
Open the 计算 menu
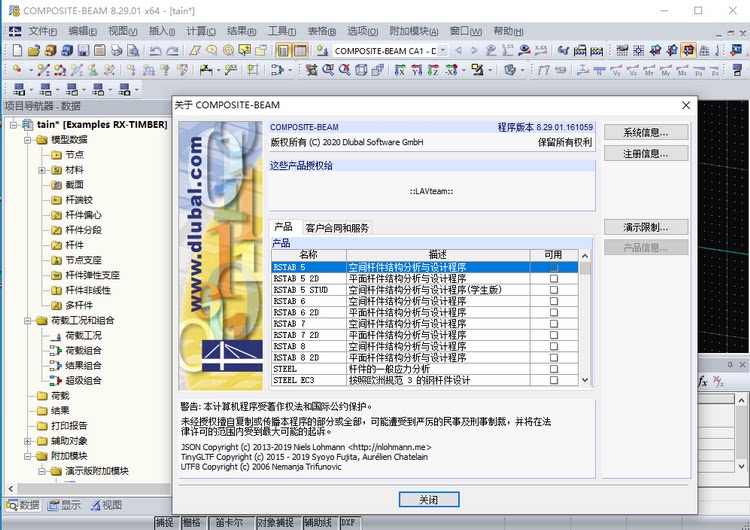click(201, 31)
